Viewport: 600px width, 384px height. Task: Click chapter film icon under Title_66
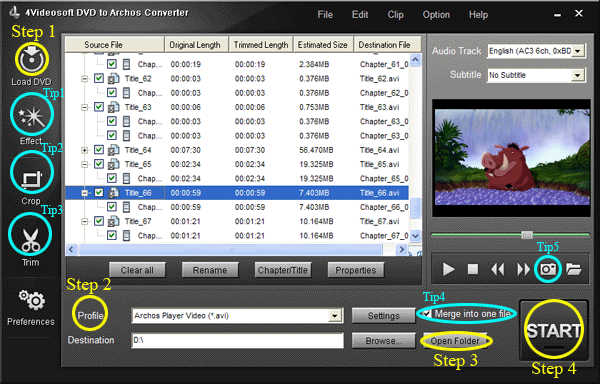coord(126,207)
